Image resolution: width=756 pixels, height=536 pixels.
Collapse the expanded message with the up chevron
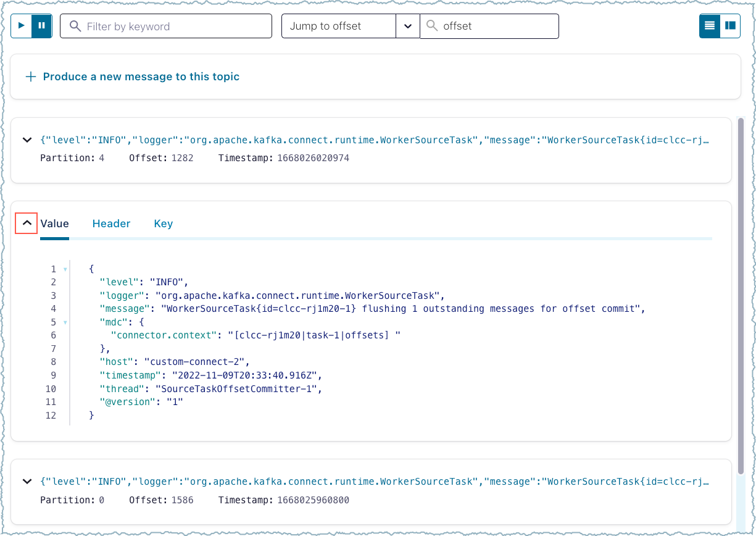27,224
